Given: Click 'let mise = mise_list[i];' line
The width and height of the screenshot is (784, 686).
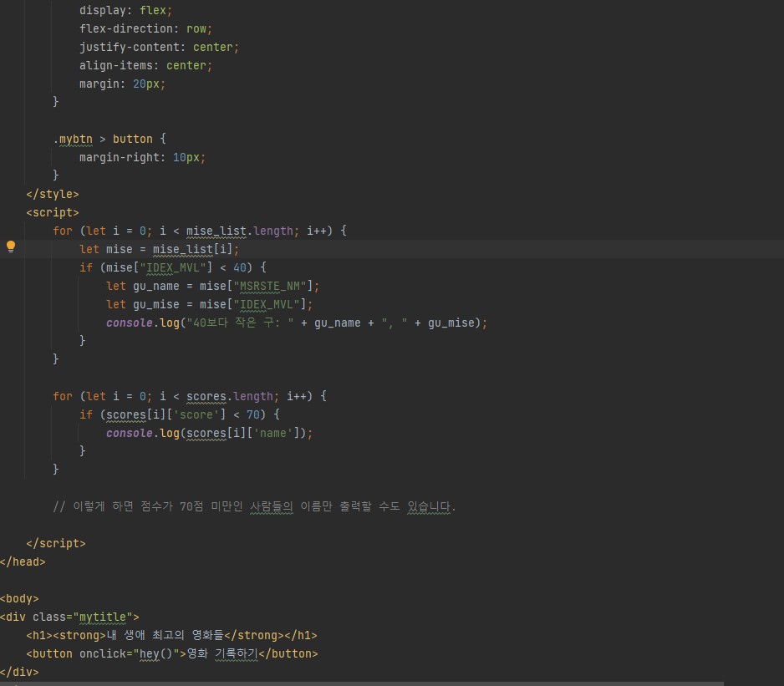Looking at the screenshot, I should point(159,250).
